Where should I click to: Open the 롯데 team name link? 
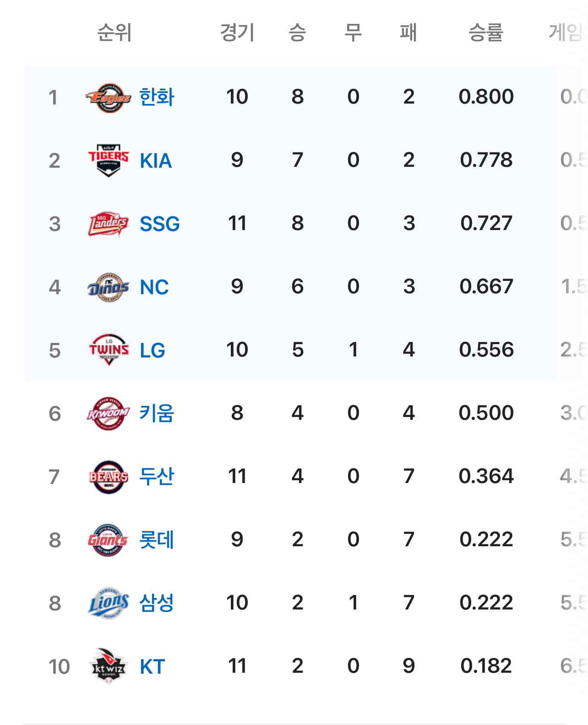157,540
